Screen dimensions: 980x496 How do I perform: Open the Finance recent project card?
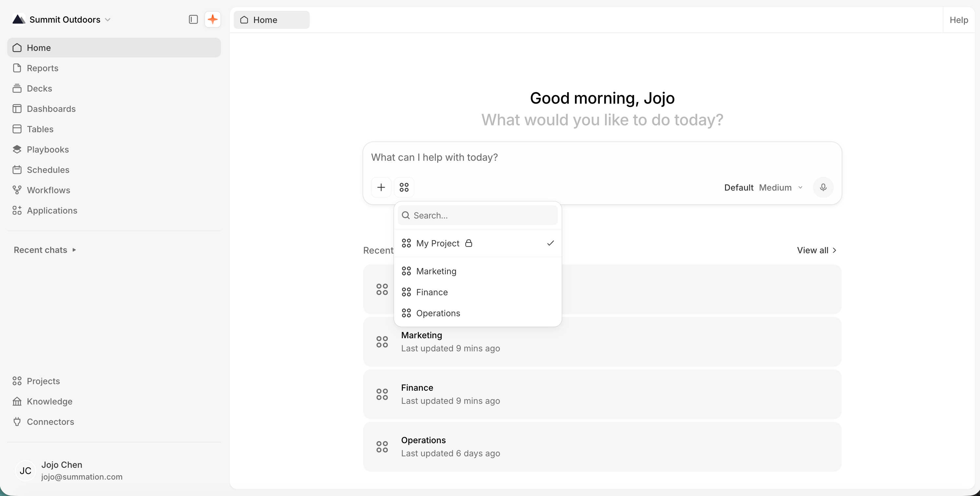(x=602, y=394)
